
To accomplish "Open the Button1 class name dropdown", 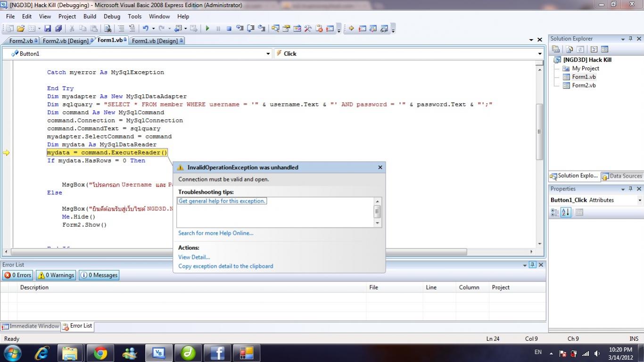I will pos(268,54).
